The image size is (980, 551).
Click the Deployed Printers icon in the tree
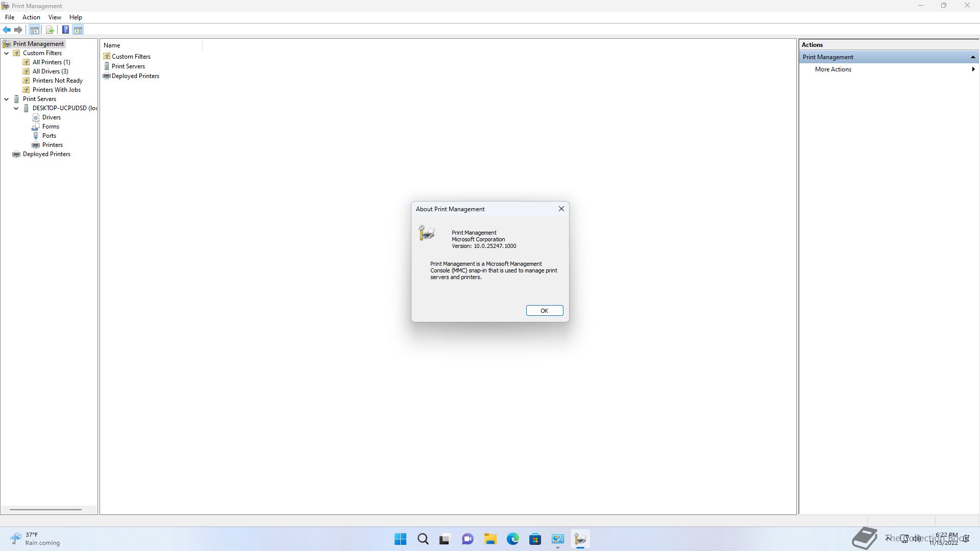tap(16, 154)
